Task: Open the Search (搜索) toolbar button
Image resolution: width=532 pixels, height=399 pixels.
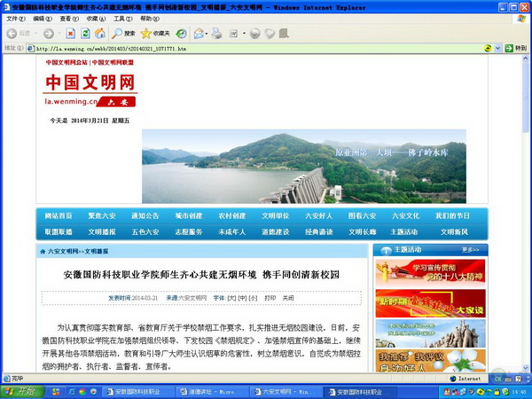Action: (x=124, y=34)
